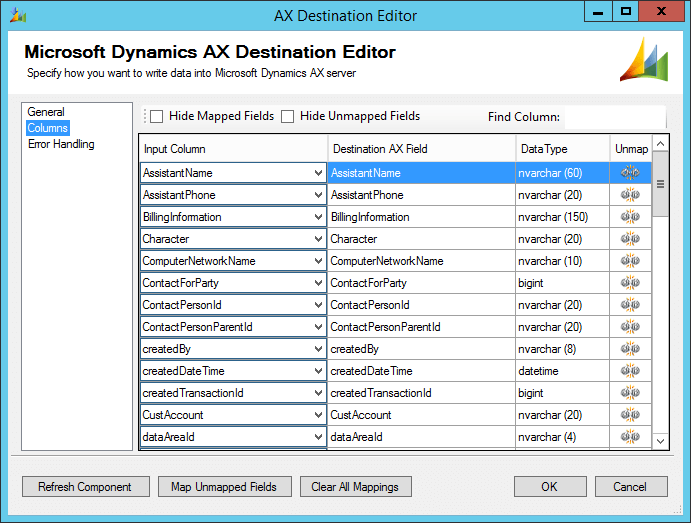Click unmap icon for CustAccount row
Viewport: 691px width, 523px height.
(x=630, y=415)
